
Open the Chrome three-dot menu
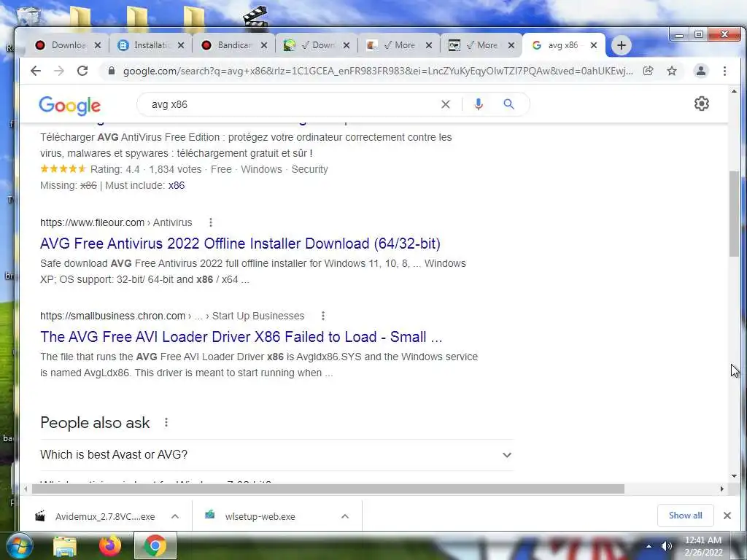pyautogui.click(x=724, y=71)
